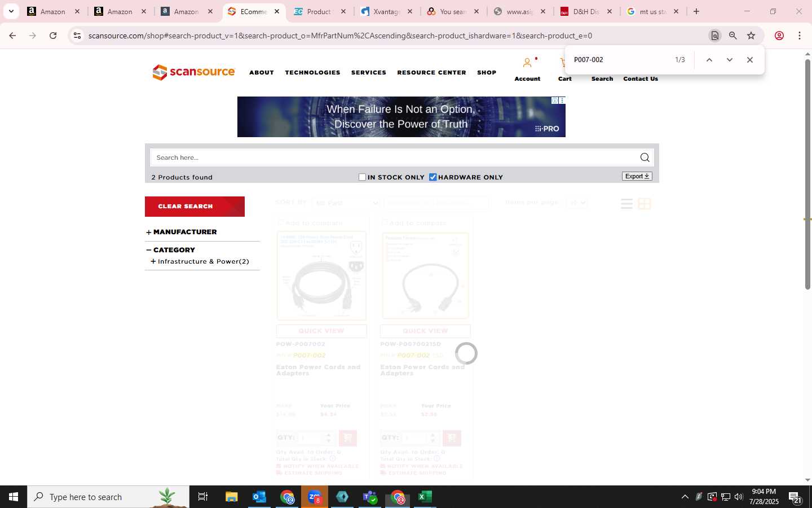Open the Account user icon
The image size is (812, 508).
(x=527, y=63)
